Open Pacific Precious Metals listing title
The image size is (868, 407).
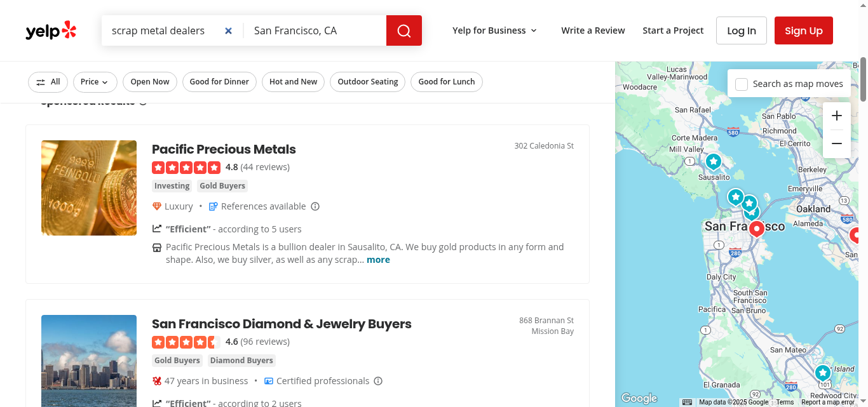click(224, 149)
